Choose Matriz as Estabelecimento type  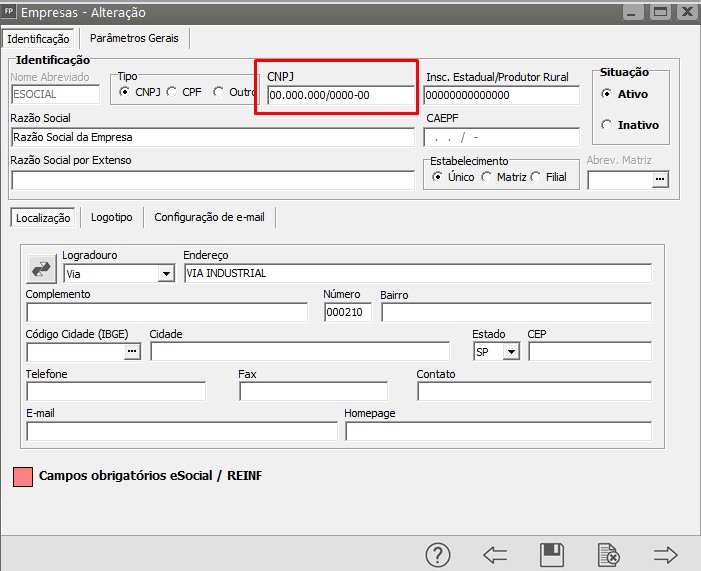(486, 177)
